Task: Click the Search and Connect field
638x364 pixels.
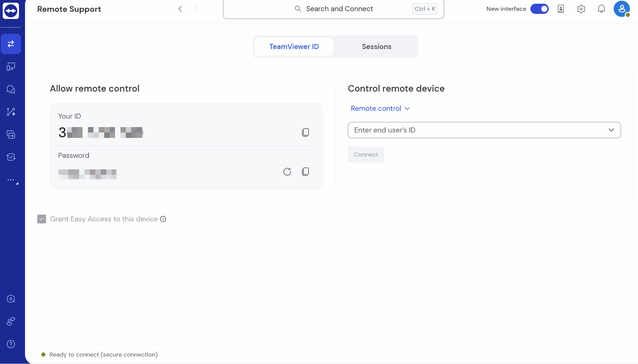Action: coord(334,9)
